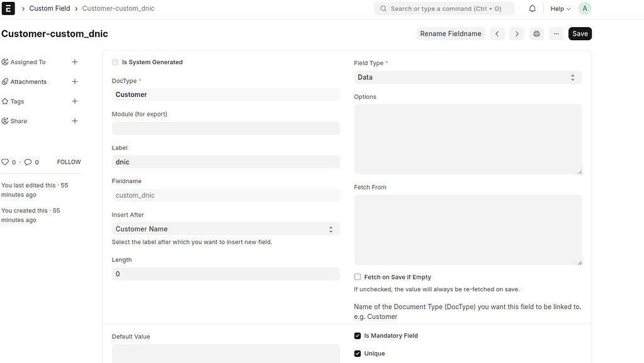Save the custom field
644x363 pixels.
tap(580, 34)
